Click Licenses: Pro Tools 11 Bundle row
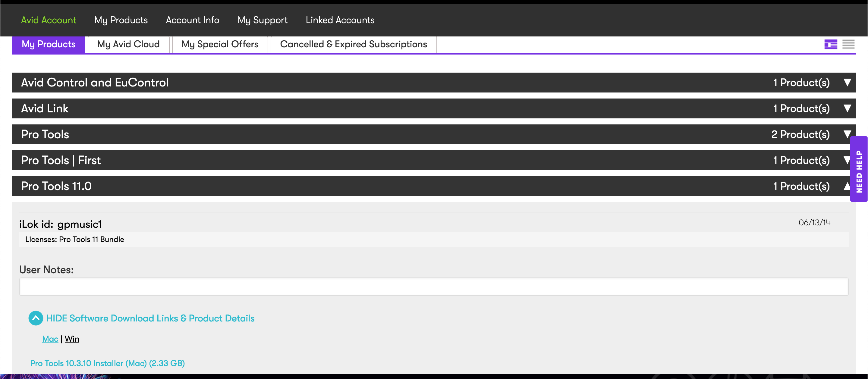Screen dimensions: 868x379 [x=434, y=240]
